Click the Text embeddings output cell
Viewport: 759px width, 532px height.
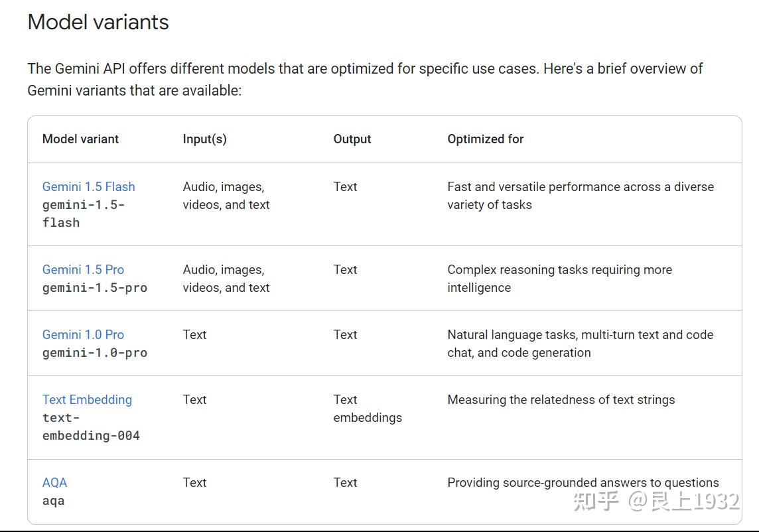[367, 409]
